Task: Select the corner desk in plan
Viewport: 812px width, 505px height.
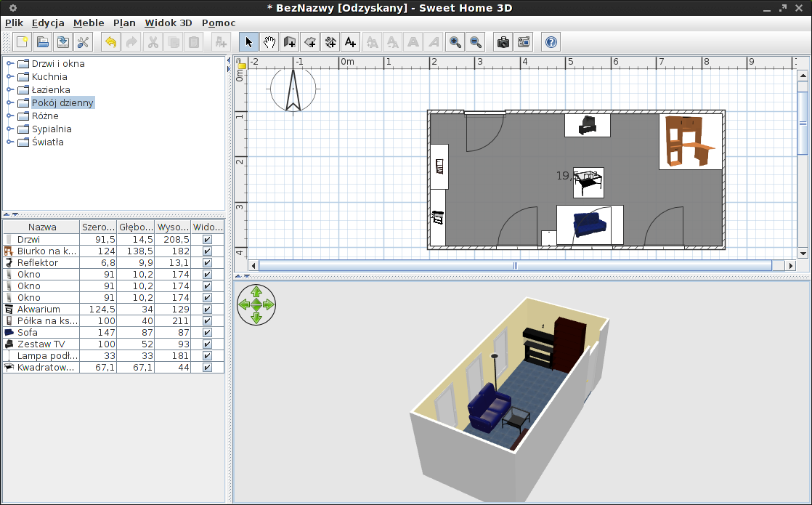Action: 691,142
